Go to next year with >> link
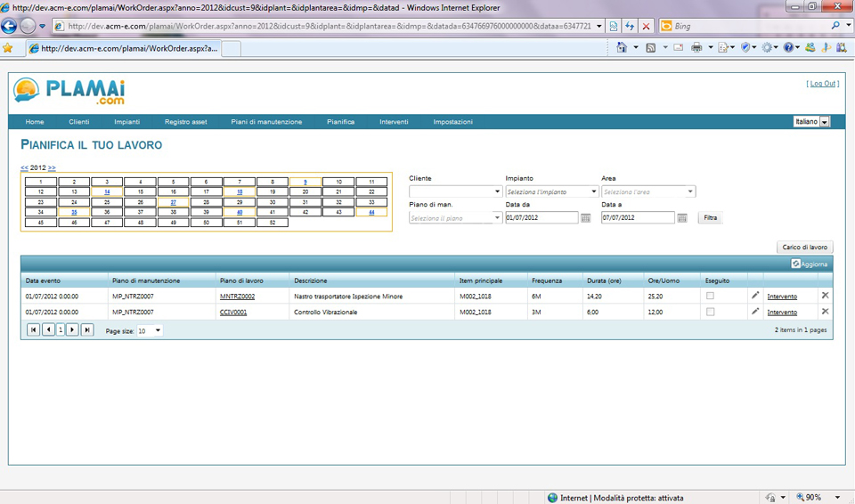The image size is (855, 504). [52, 167]
